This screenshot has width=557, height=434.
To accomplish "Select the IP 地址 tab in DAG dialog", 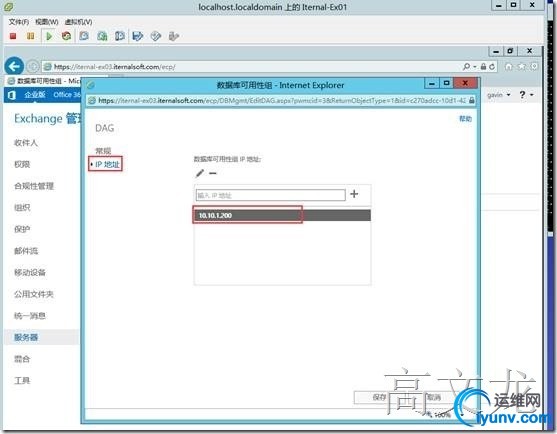I will 107,164.
